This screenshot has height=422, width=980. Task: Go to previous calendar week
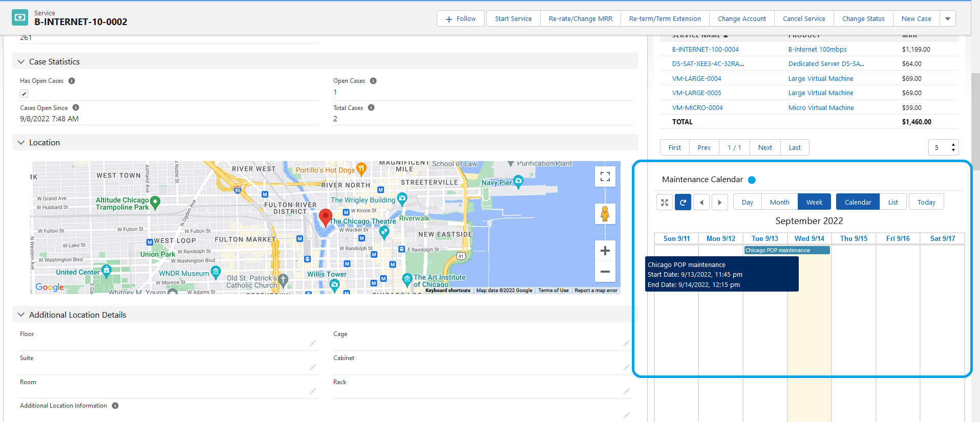701,202
